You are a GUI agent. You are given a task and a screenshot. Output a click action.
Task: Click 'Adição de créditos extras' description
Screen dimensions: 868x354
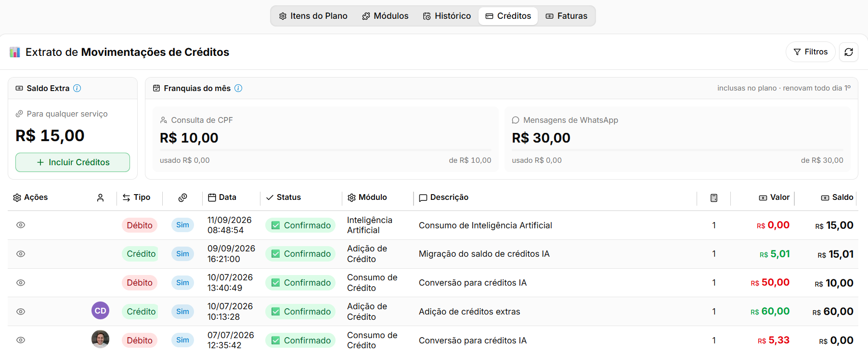point(469,312)
